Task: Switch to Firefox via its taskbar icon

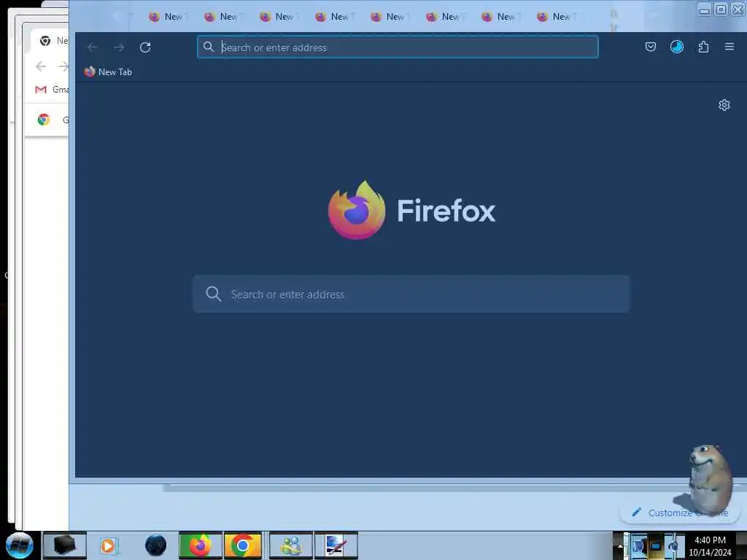Action: point(201,545)
